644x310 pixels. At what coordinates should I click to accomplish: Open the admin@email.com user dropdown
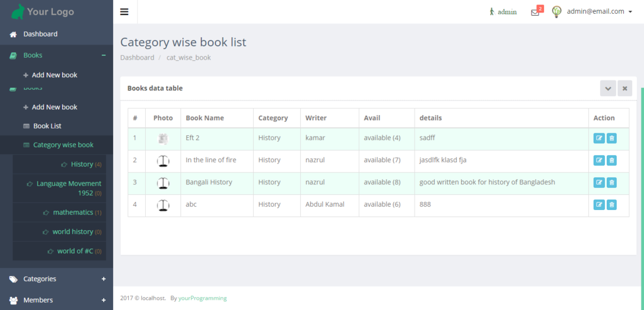coord(599,11)
